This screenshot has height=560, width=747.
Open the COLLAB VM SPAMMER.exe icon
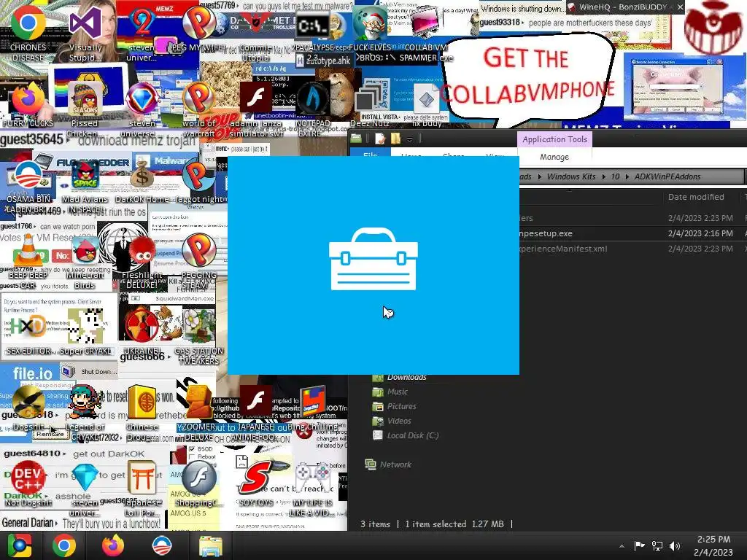point(425,32)
